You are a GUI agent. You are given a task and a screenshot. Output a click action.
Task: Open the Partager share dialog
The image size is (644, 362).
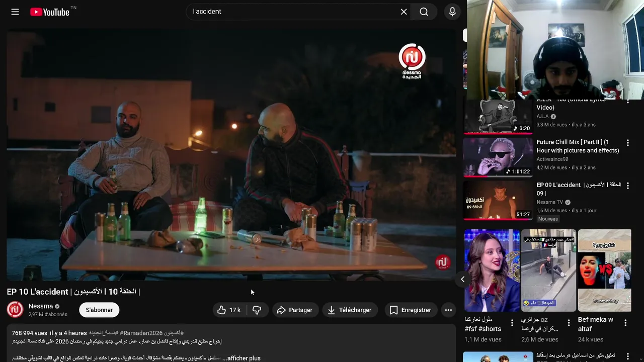(295, 310)
